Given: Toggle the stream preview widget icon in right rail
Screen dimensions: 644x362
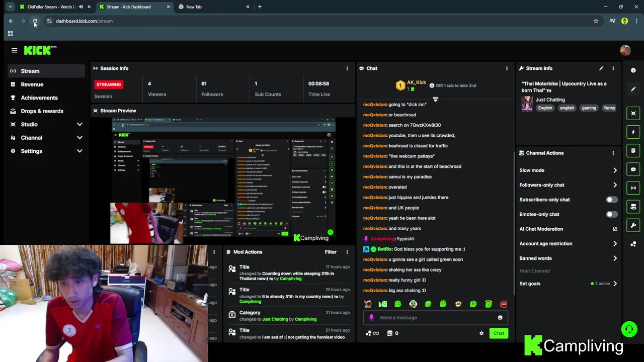Looking at the screenshot, I should 633,113.
